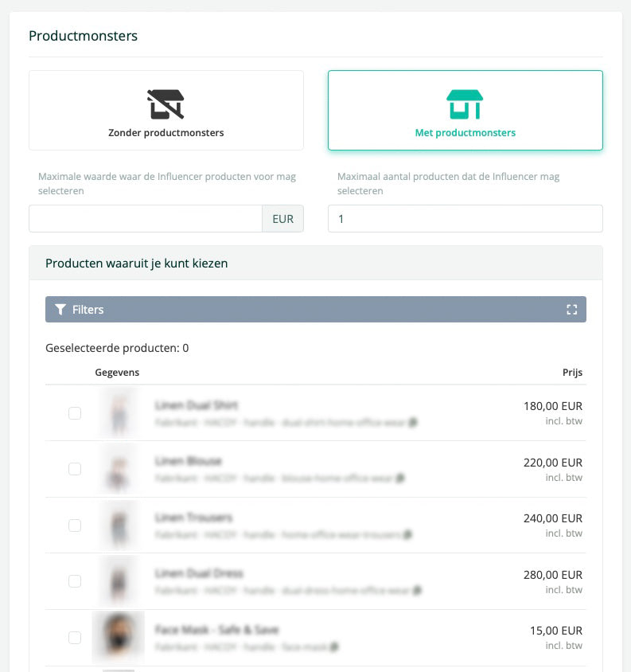Select the Face Mask - Safe & Save checkbox

pyautogui.click(x=75, y=637)
